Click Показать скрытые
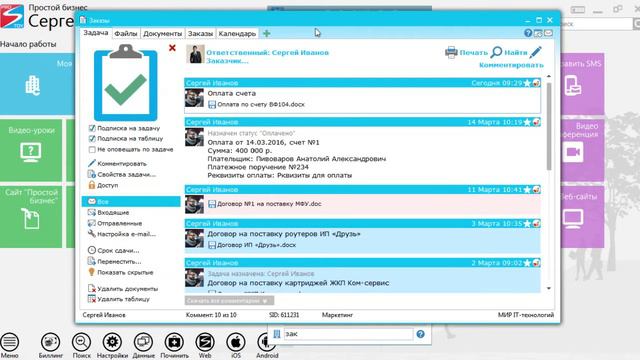This screenshot has width=640, height=360. click(120, 272)
